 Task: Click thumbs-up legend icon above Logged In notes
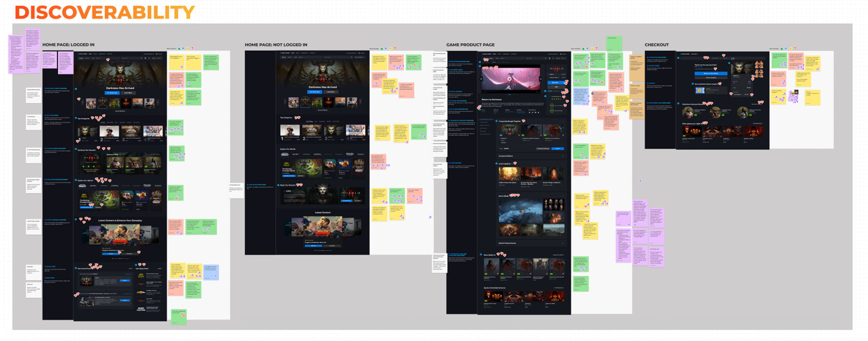tap(179, 48)
